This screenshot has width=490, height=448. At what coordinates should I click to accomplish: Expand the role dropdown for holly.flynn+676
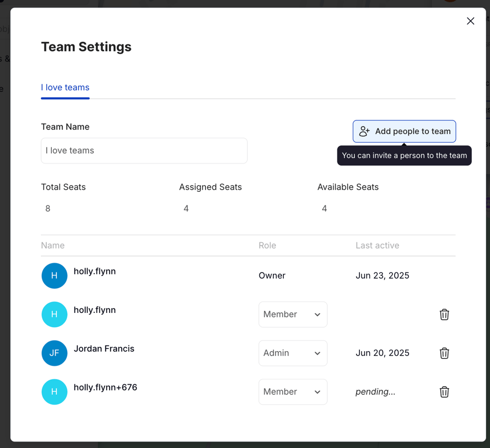click(293, 392)
